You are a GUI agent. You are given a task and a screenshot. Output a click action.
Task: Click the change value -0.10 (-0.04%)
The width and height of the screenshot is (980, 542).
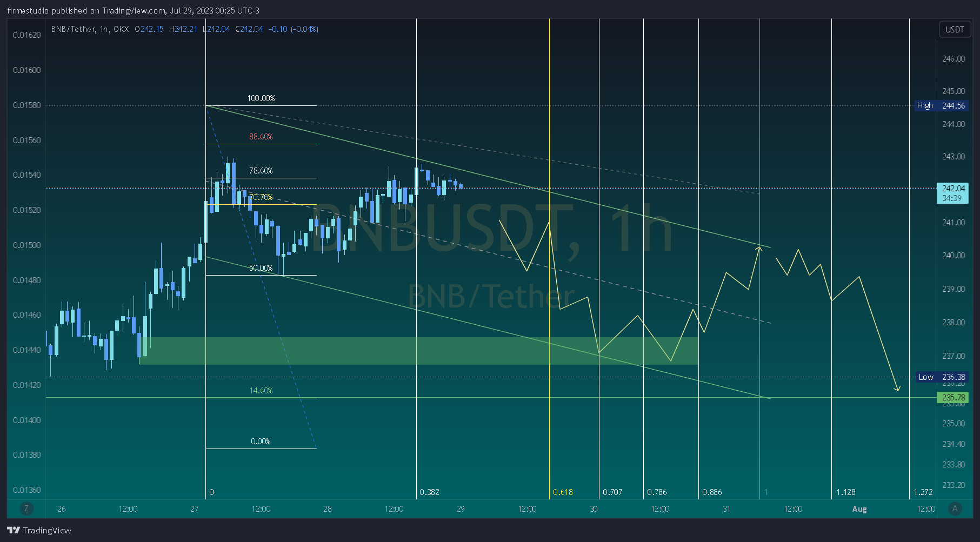[x=294, y=29]
